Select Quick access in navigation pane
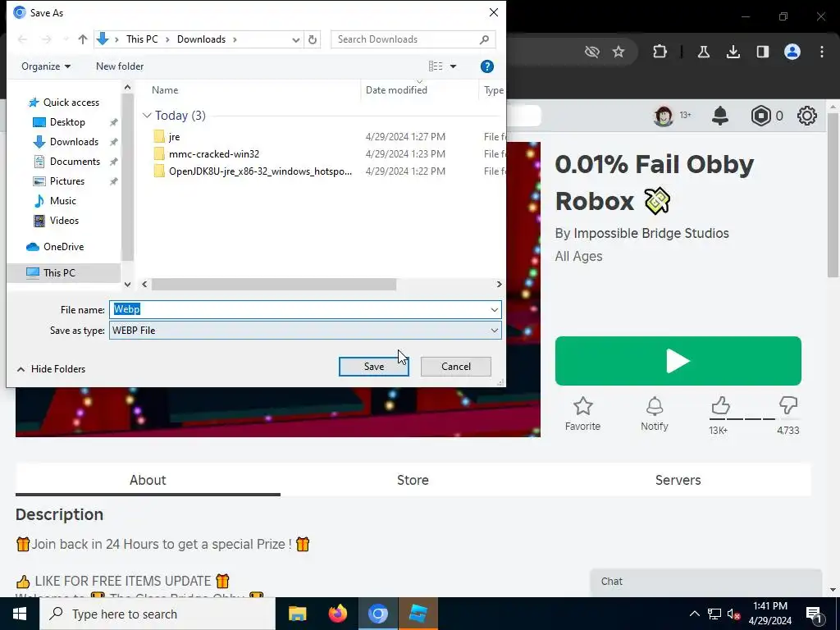The height and width of the screenshot is (630, 840). (x=71, y=103)
